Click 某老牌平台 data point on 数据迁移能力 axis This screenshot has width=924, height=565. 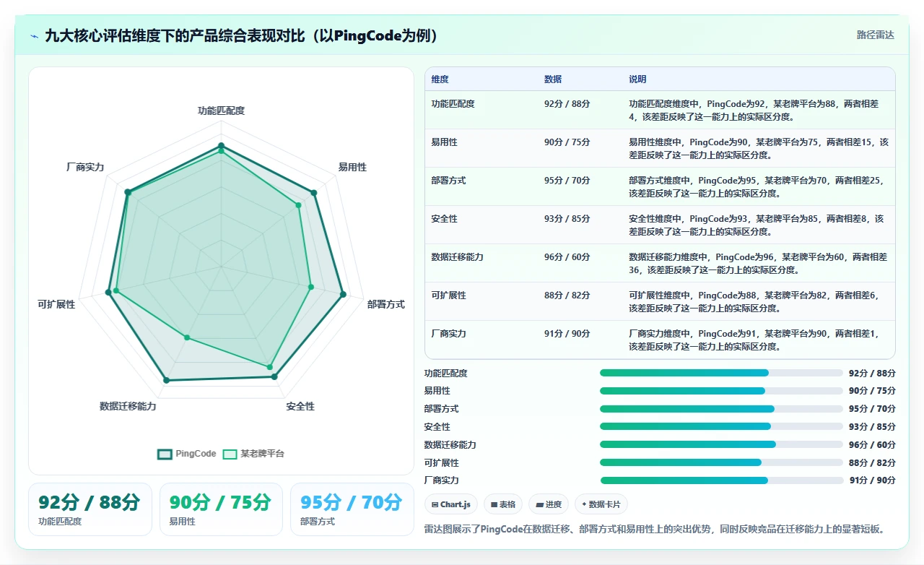pyautogui.click(x=187, y=337)
